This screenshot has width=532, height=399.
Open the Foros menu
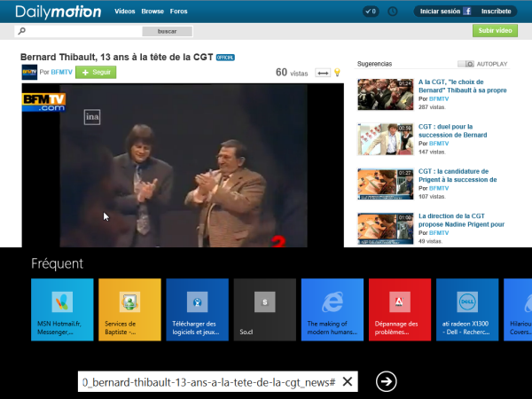[178, 12]
